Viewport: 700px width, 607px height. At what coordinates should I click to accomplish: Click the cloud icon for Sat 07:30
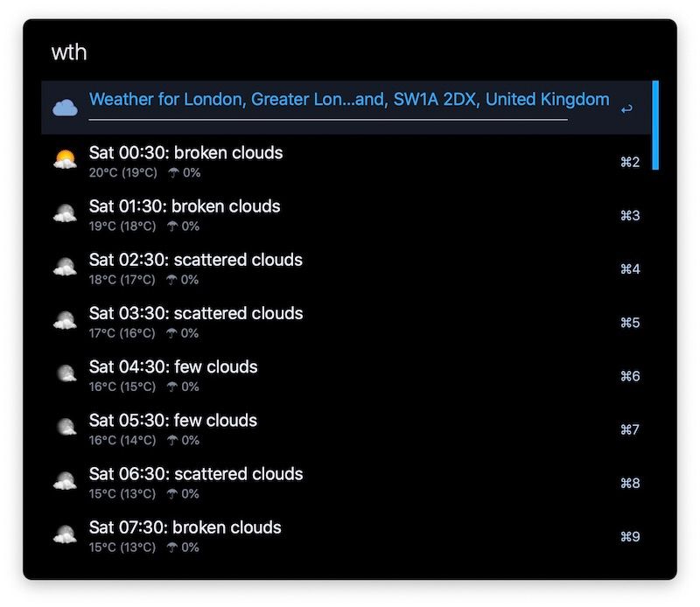tap(65, 535)
